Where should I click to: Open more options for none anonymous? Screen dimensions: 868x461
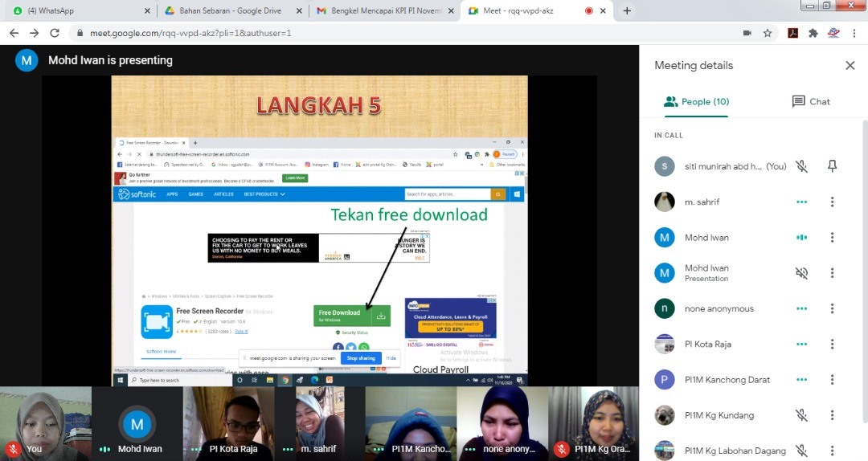click(832, 308)
